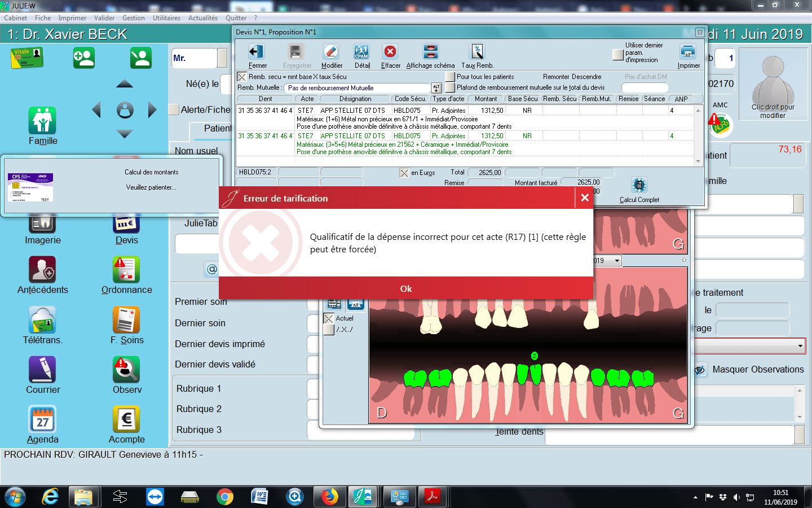This screenshot has height=508, width=812.
Task: Click the Effacer red cross icon
Action: pyautogui.click(x=390, y=52)
